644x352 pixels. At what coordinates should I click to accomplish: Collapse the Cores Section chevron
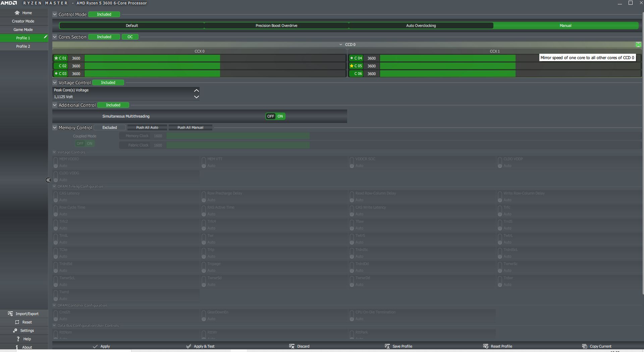pos(55,37)
